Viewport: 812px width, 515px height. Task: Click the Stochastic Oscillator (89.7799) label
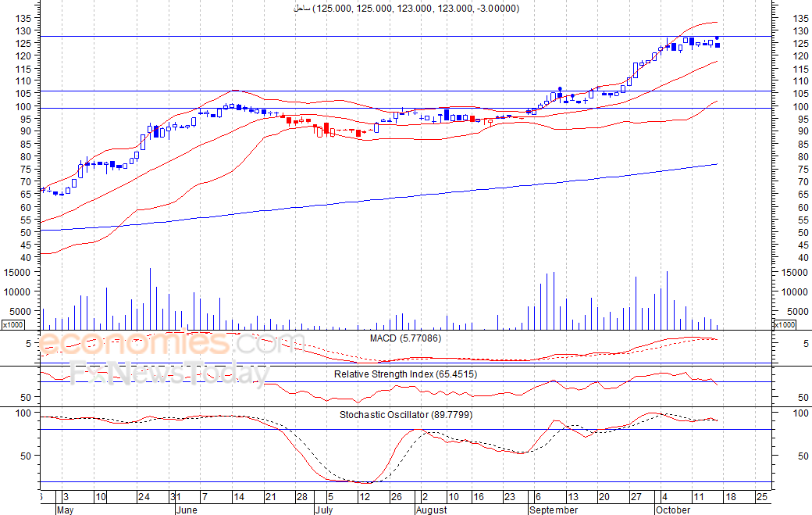[406, 414]
